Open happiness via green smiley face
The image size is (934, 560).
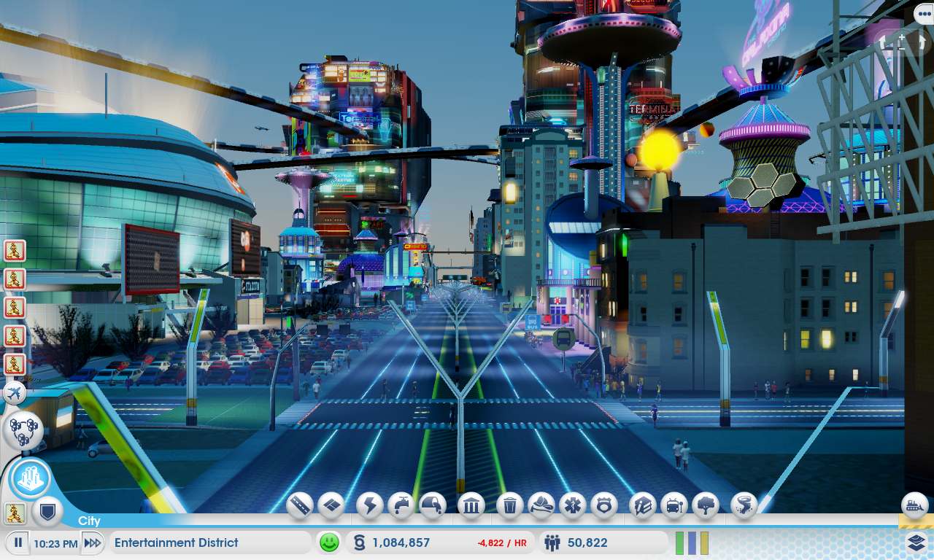[330, 542]
